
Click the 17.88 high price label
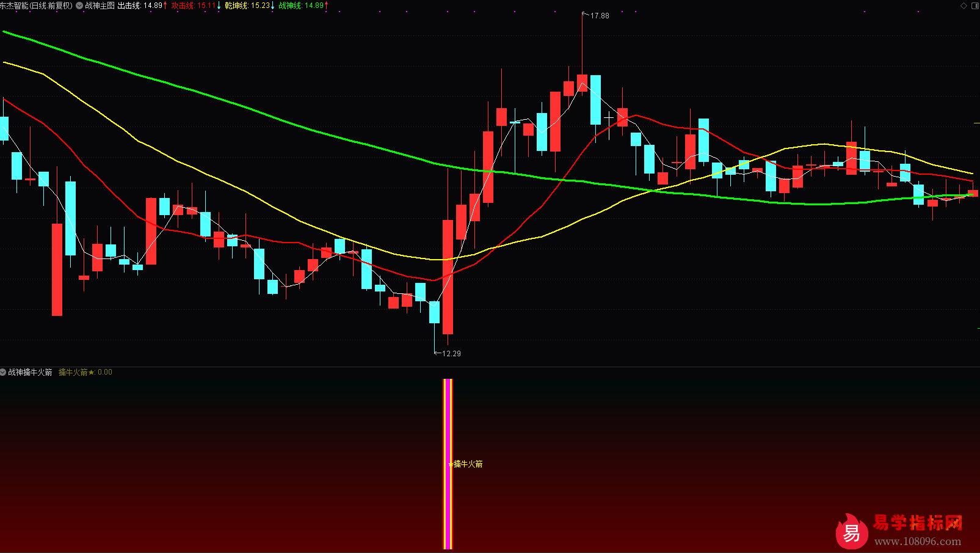click(x=600, y=16)
